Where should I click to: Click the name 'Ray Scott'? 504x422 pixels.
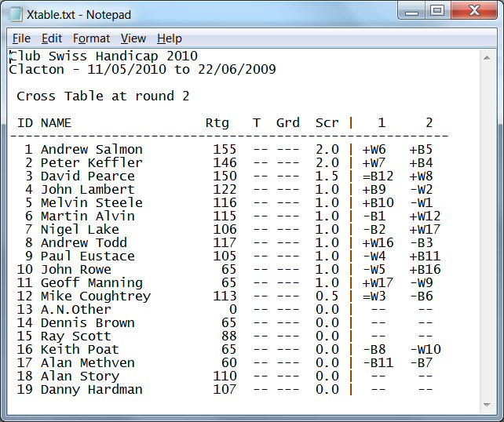click(76, 336)
